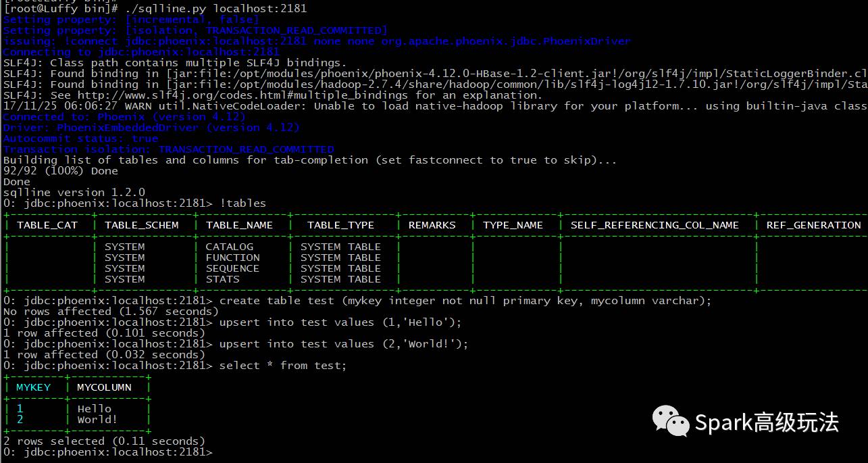The height and width of the screenshot is (463, 868).
Task: Click the TABLE_CAT column header
Action: pyautogui.click(x=47, y=225)
